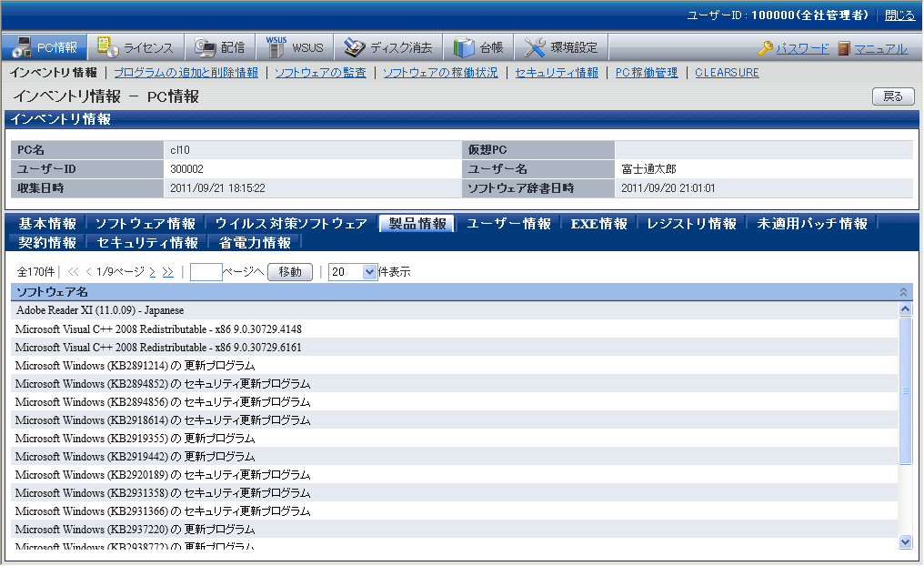Image resolution: width=924 pixels, height=566 pixels.
Task: Collapse the ソフトウェア名 list with double chevron
Action: pyautogui.click(x=903, y=292)
